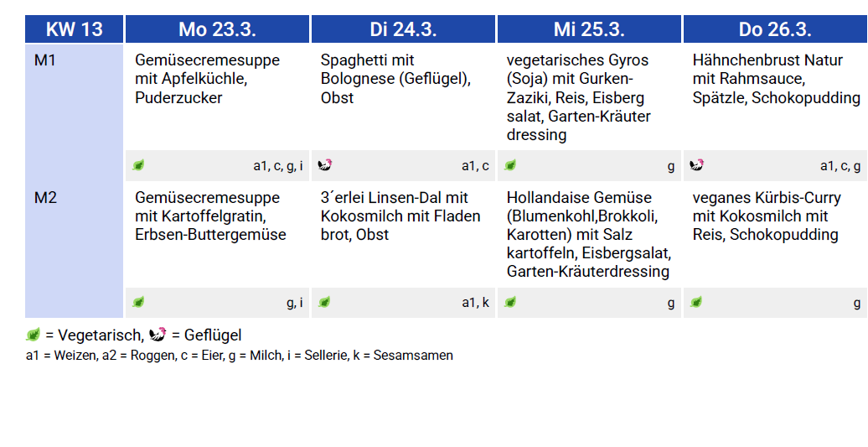Click the Vegetarisch leaf icon in the legend
The height and width of the screenshot is (447, 868).
pyautogui.click(x=34, y=335)
